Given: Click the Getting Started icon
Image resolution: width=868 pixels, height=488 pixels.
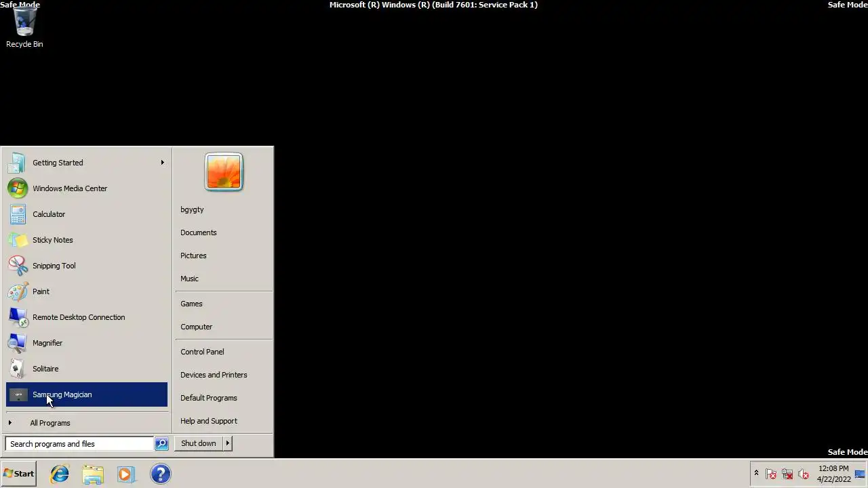Looking at the screenshot, I should pyautogui.click(x=18, y=163).
